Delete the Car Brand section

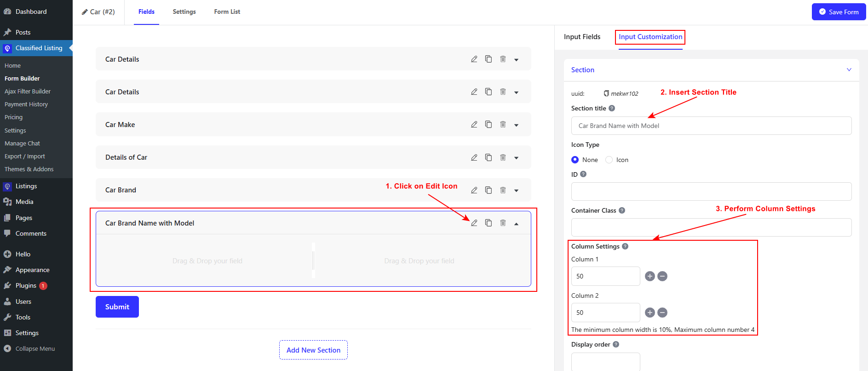pos(503,190)
